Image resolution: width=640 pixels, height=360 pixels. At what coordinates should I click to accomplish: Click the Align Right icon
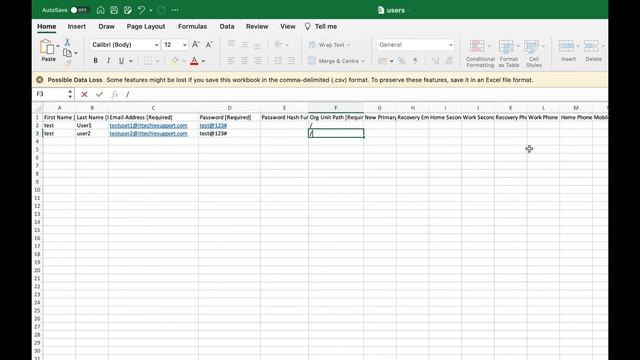[x=257, y=60]
